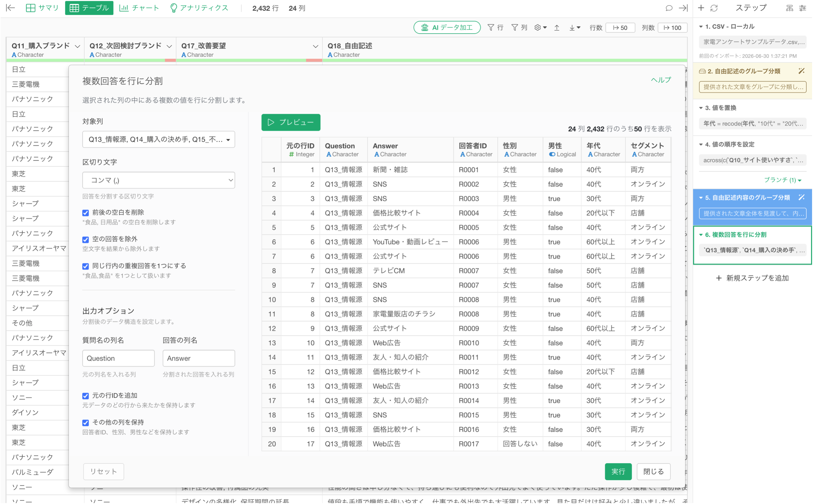Click the 行数 50 rows field

pos(620,28)
